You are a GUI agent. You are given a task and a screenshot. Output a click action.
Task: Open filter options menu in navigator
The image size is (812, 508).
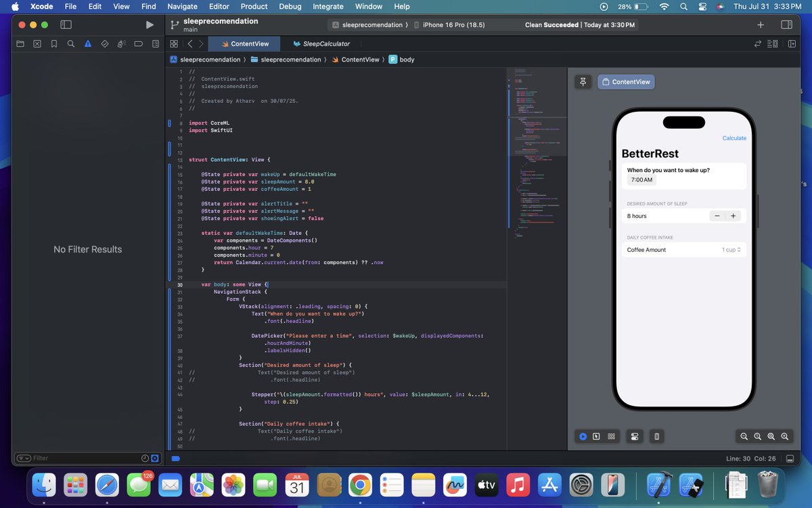click(x=23, y=459)
